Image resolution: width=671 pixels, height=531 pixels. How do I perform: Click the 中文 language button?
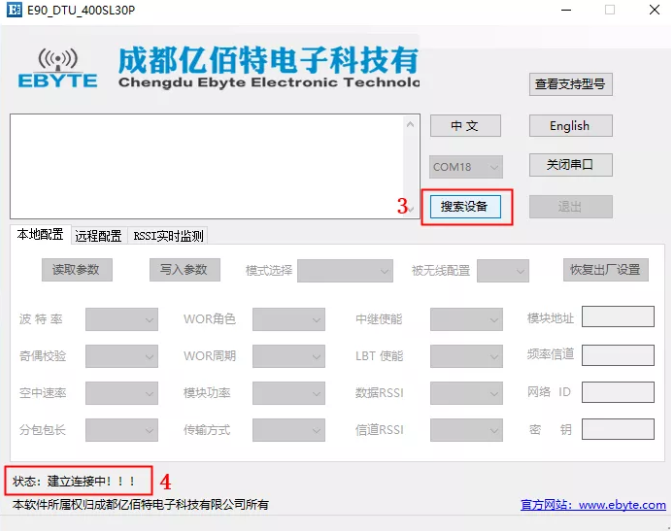click(x=465, y=126)
